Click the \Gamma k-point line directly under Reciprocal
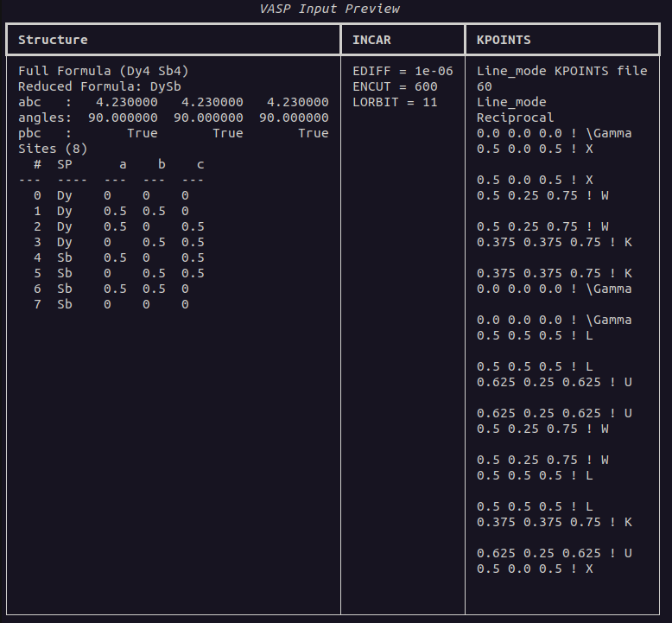Image resolution: width=672 pixels, height=623 pixels. (x=555, y=133)
